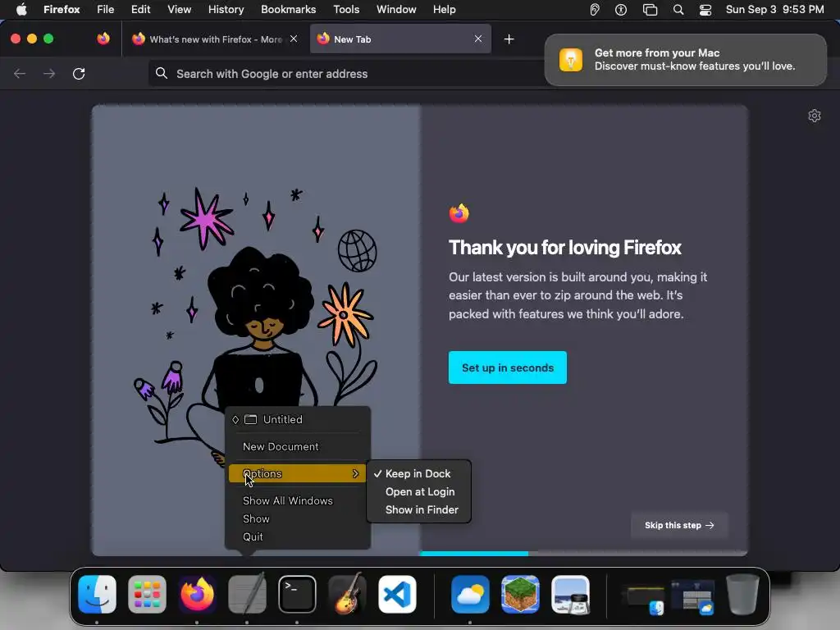Select the Untitled window entry
The image size is (840, 630).
(297, 419)
